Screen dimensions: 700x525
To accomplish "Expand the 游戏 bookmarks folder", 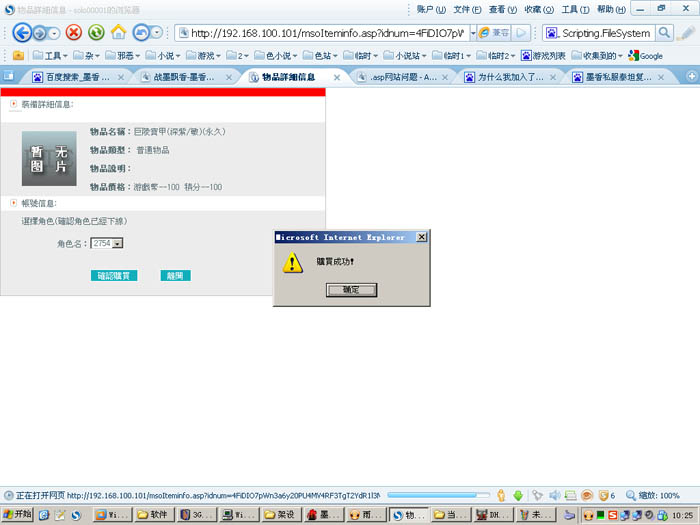I will 205,56.
